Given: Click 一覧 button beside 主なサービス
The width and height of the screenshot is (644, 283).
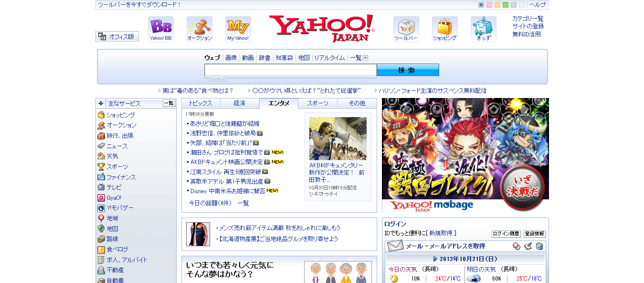Looking at the screenshot, I should point(169,103).
